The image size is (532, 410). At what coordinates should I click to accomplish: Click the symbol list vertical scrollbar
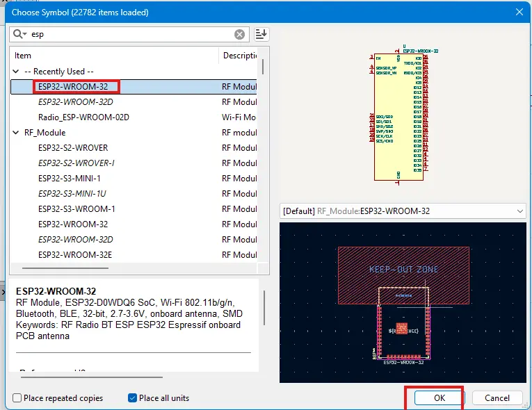click(263, 67)
